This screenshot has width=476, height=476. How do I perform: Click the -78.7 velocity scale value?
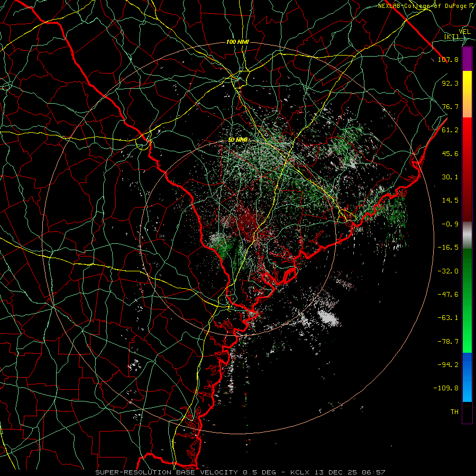coord(448,342)
